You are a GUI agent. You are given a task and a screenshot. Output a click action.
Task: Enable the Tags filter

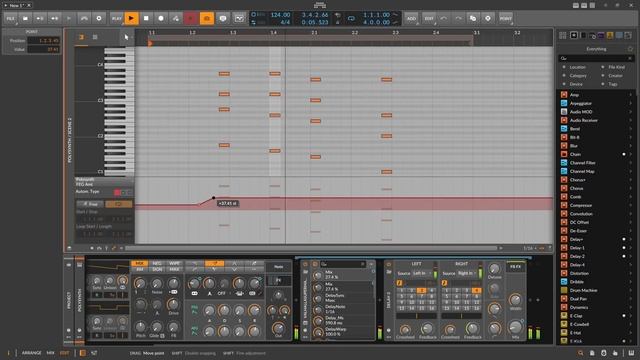click(613, 84)
